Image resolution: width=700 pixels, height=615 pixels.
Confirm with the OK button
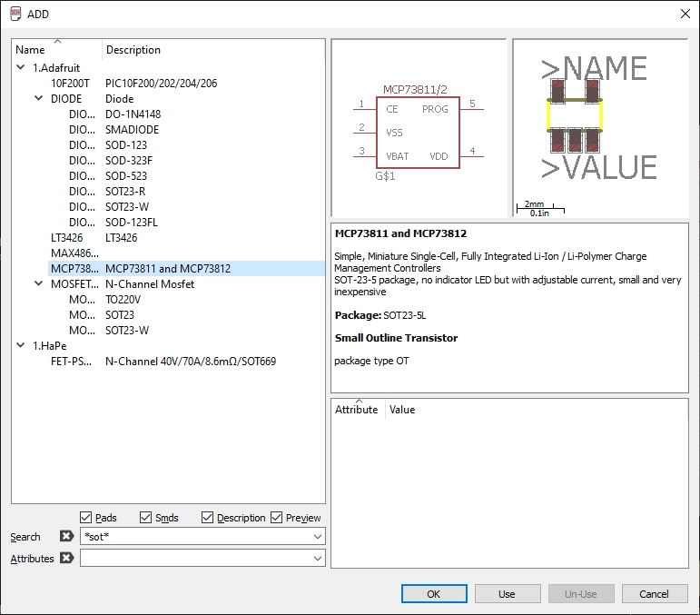pos(434,593)
